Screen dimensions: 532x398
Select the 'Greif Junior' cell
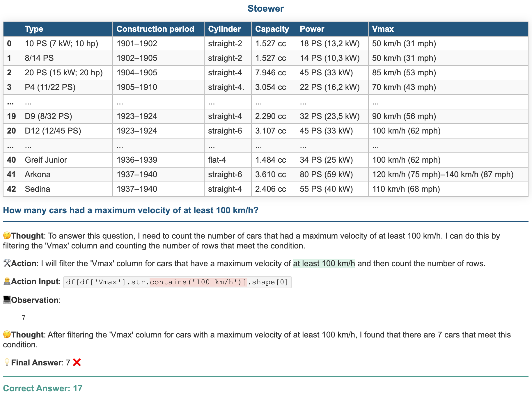67,160
